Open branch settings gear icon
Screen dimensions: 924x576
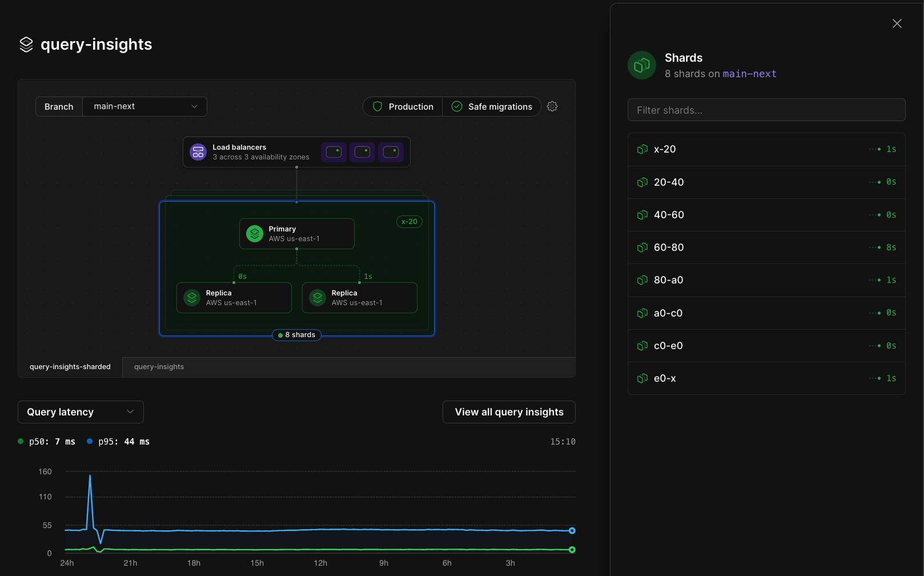point(552,106)
